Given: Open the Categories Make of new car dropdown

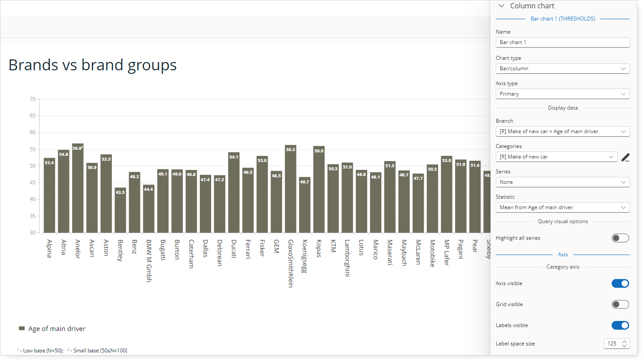Looking at the screenshot, I should click(x=557, y=157).
